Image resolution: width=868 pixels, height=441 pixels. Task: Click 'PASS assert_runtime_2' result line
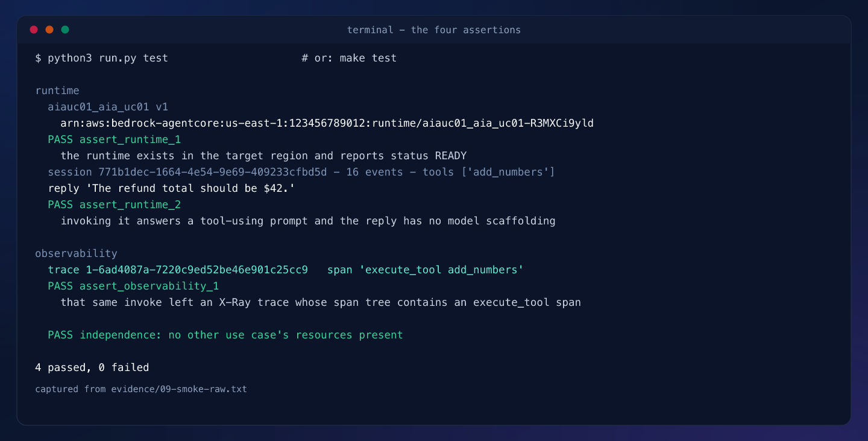pos(115,205)
